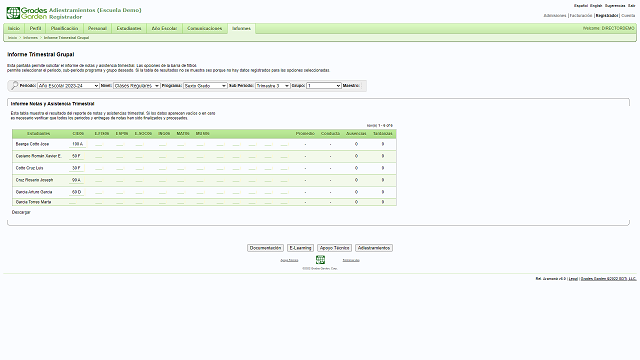Click the magnifier search icon in filter bar
The width and height of the screenshot is (640, 360).
click(14, 85)
